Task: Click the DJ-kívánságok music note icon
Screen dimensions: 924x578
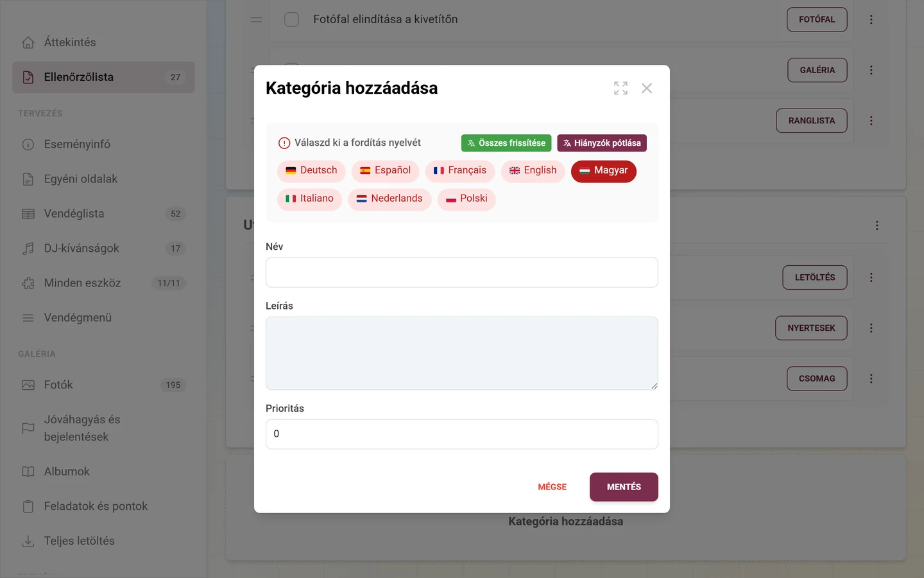Action: pos(28,249)
